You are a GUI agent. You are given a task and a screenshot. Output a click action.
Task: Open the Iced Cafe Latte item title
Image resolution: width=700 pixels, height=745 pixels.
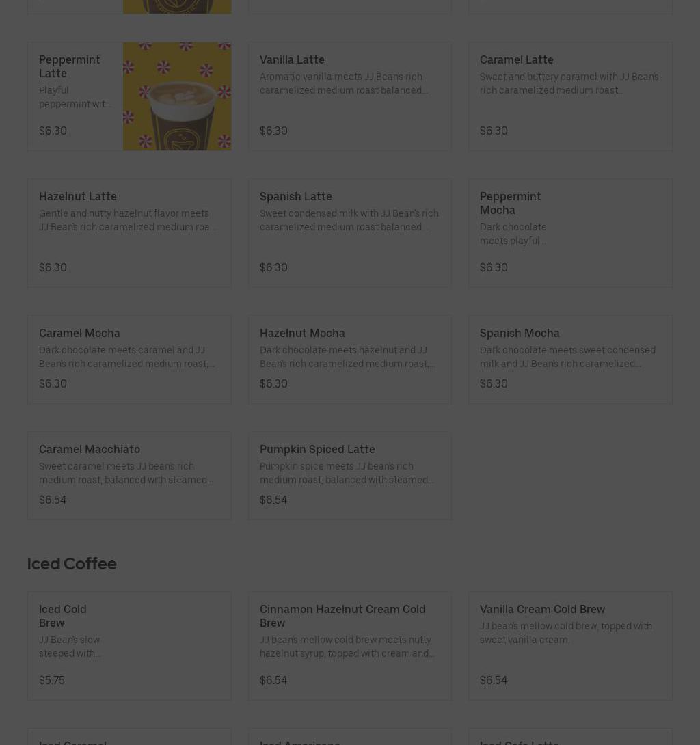519,741
